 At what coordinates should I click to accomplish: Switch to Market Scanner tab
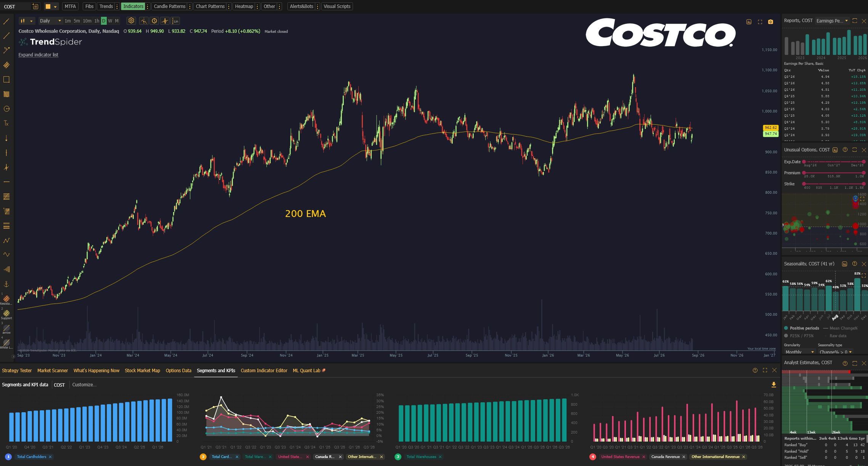[x=53, y=371]
